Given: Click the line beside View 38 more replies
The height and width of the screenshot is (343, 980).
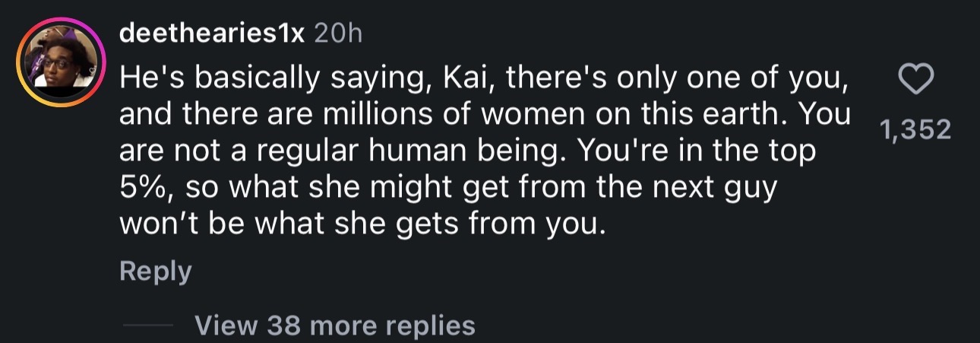Looking at the screenshot, I should (x=148, y=326).
